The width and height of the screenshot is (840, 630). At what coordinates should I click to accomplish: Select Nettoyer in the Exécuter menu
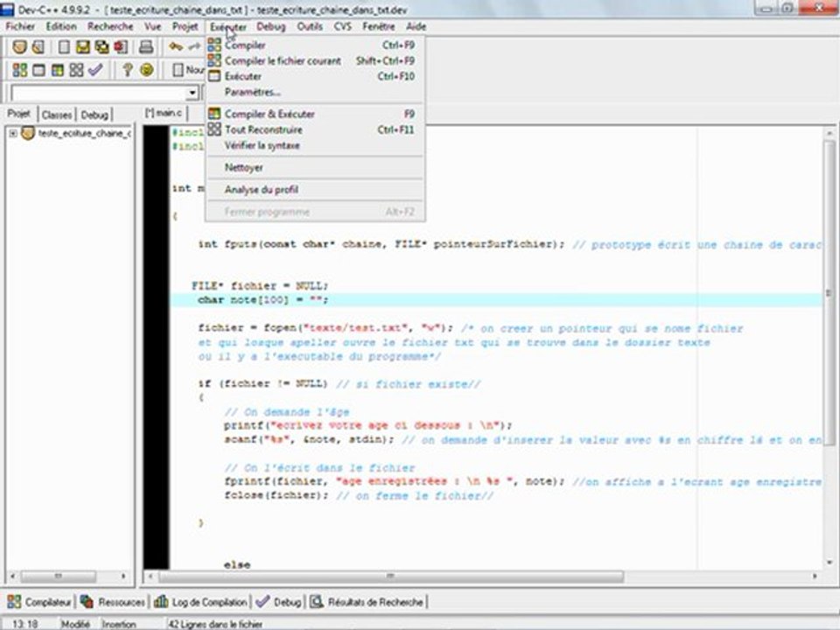pos(315,168)
